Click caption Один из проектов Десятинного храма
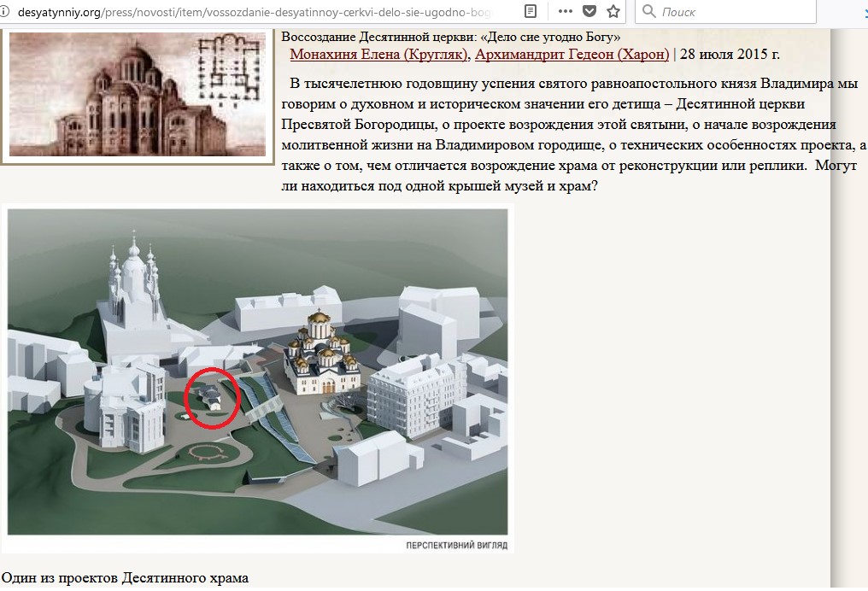 pos(125,578)
